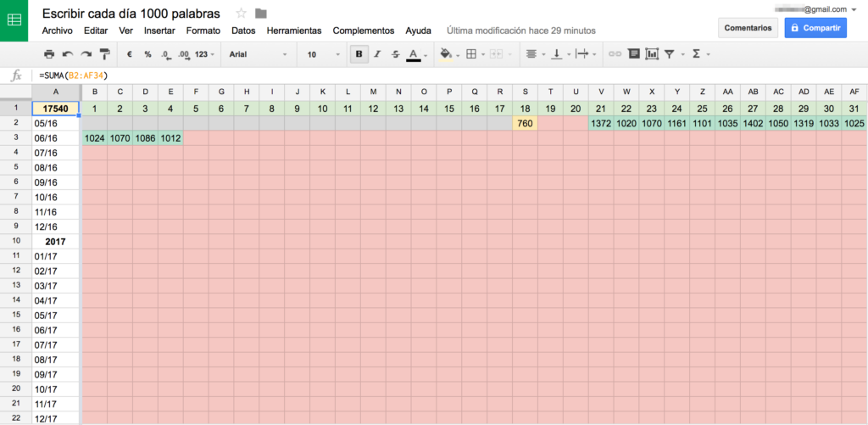Select the 05/16 cell
This screenshot has width=868, height=425.
(x=55, y=124)
